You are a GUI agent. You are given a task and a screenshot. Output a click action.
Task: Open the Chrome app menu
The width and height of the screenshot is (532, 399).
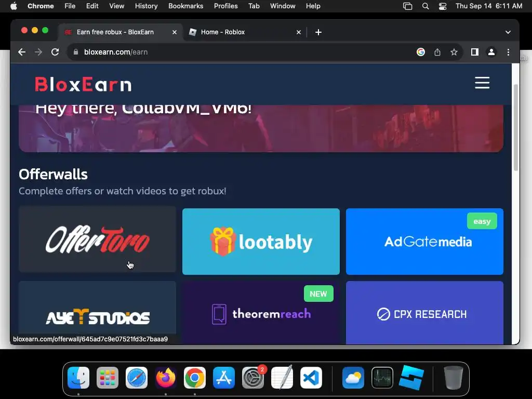tap(41, 6)
